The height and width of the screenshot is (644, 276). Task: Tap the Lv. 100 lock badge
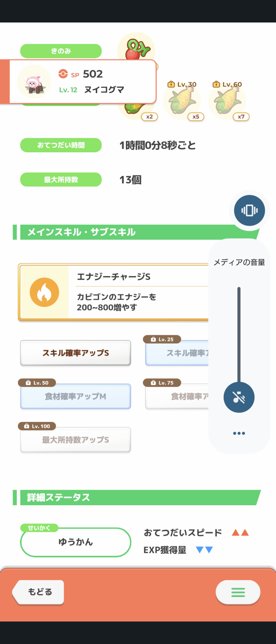point(37,426)
